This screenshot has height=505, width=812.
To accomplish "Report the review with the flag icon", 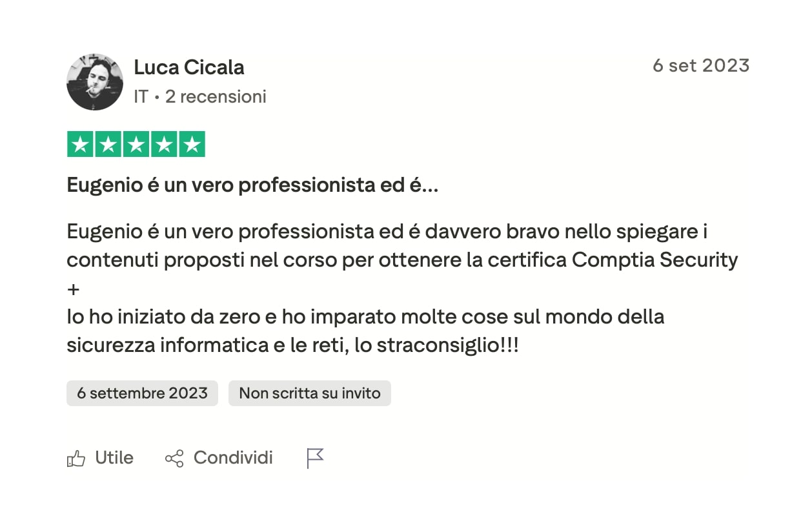I will pyautogui.click(x=314, y=459).
